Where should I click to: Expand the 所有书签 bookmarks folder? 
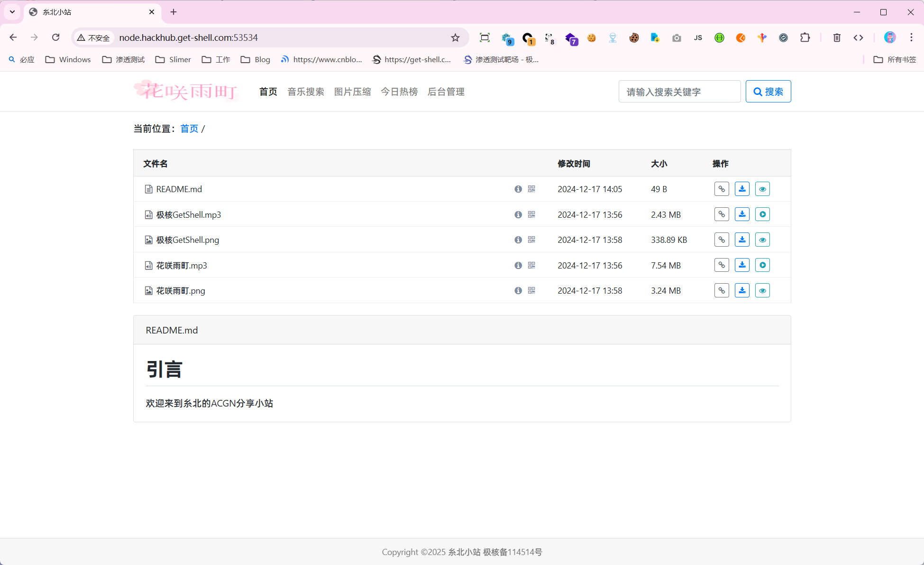tap(895, 59)
